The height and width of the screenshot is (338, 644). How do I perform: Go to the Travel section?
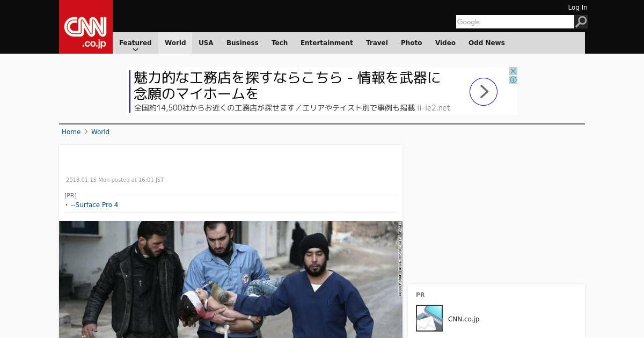pyautogui.click(x=377, y=43)
